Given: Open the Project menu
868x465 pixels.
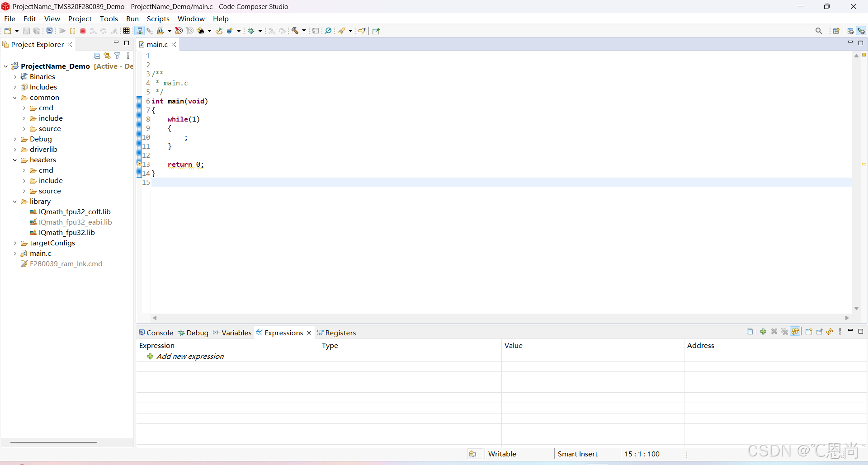Looking at the screenshot, I should coord(80,19).
